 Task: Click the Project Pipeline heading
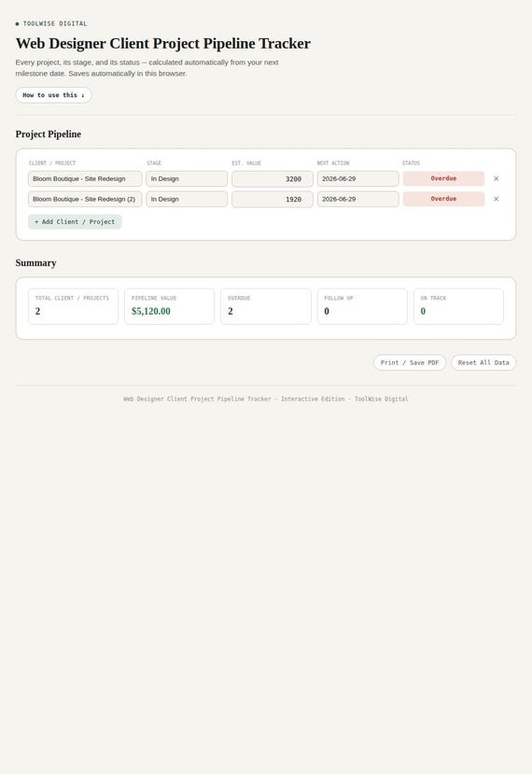pos(49,134)
